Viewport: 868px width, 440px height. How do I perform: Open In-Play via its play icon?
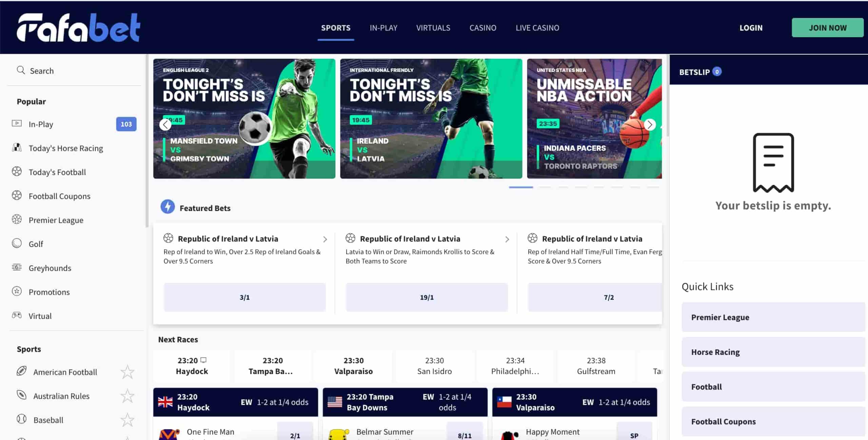17,123
